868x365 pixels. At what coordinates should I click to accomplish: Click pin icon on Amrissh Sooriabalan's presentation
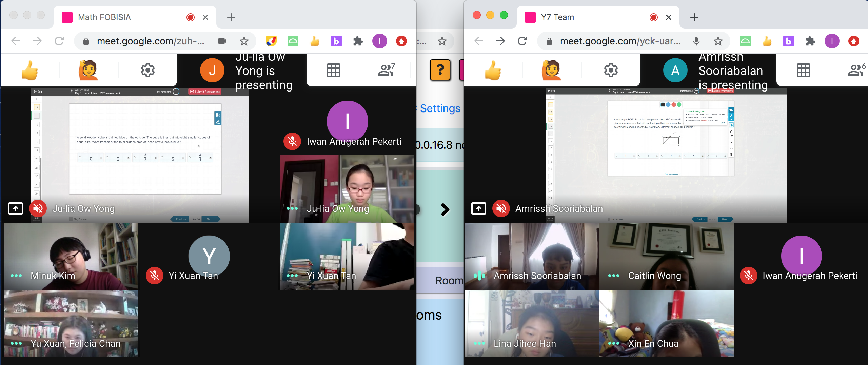point(479,208)
